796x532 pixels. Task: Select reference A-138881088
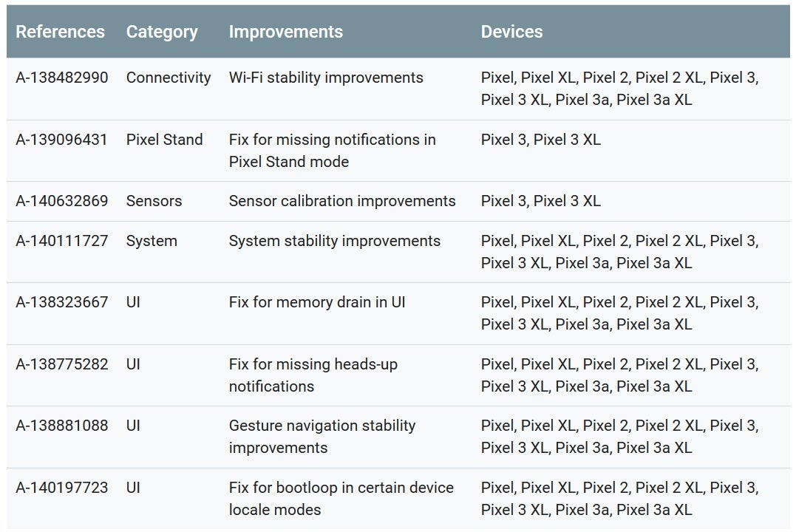[x=61, y=426]
